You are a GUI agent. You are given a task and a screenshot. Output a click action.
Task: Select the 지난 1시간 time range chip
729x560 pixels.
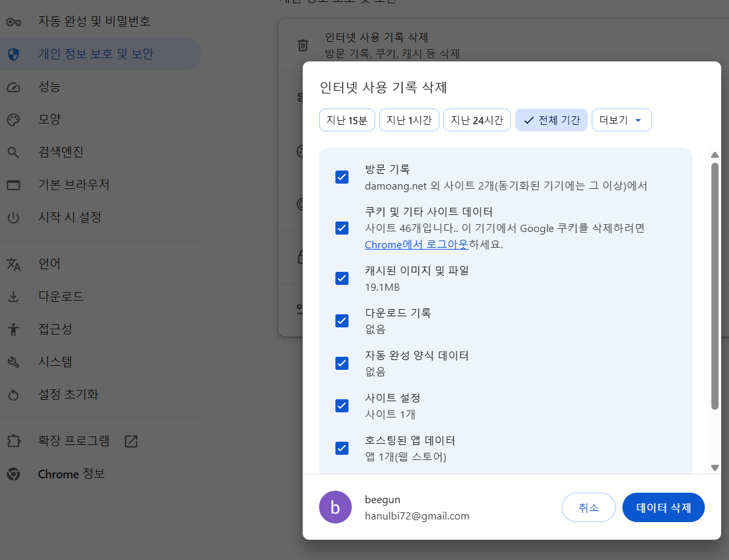point(409,120)
